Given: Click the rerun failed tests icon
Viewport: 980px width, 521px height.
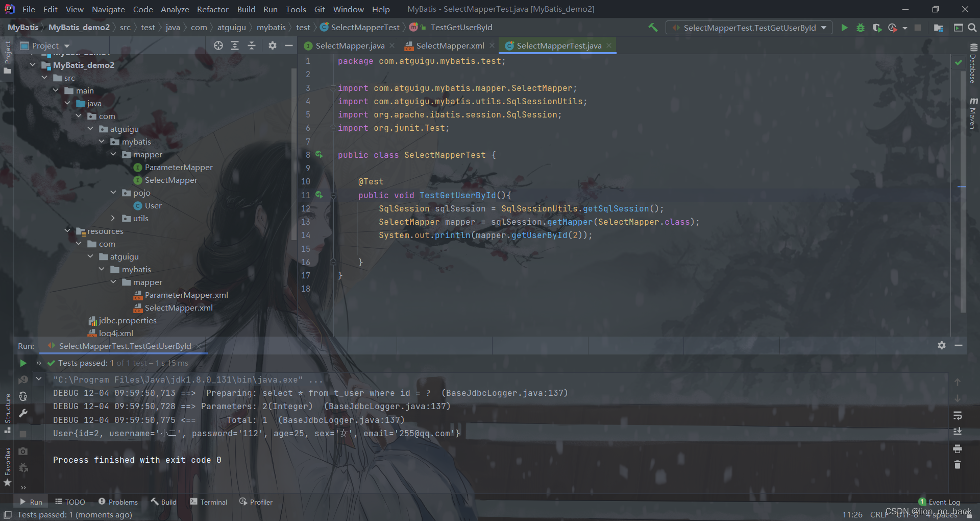Looking at the screenshot, I should coord(23,380).
